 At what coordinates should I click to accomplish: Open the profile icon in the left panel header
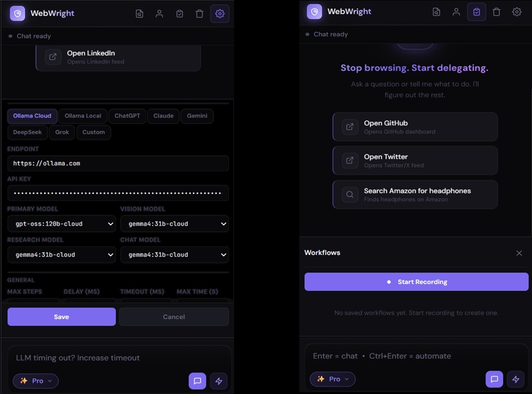point(159,14)
